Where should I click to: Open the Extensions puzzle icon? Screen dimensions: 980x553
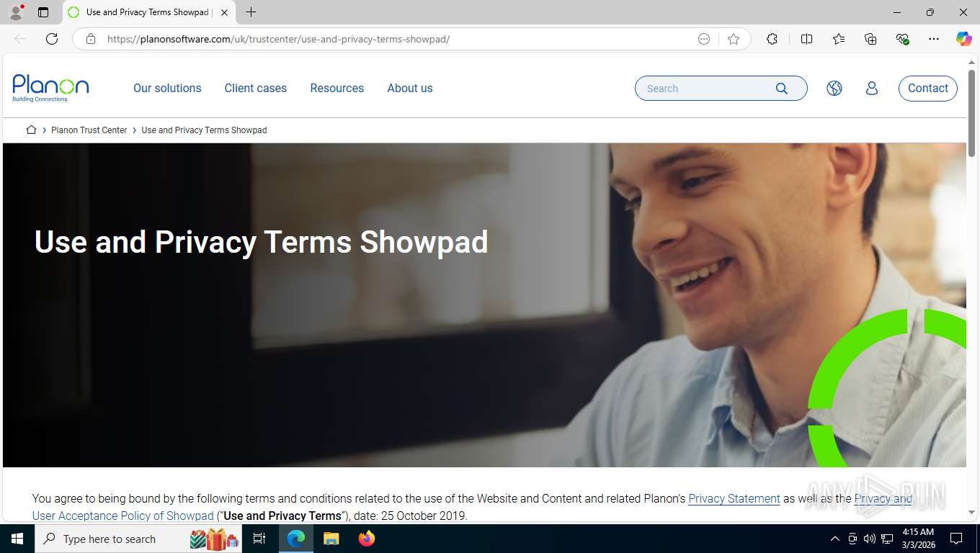click(x=772, y=39)
